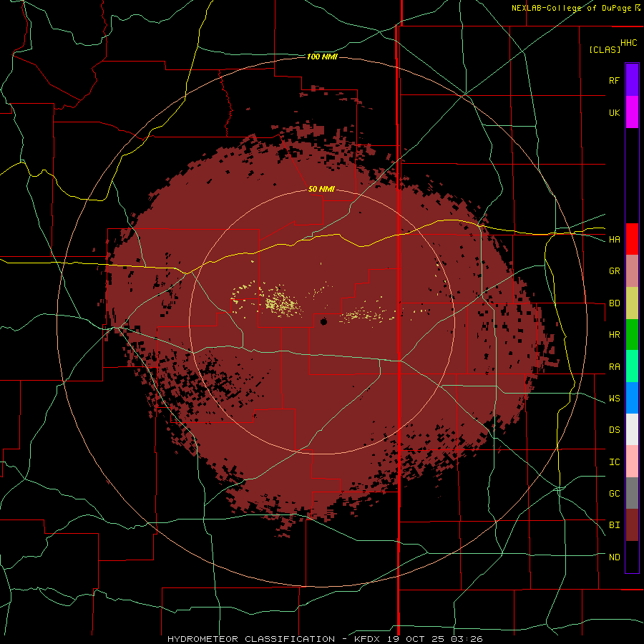Click the [CLAS] units label
This screenshot has height=644, width=644.
pyautogui.click(x=604, y=49)
